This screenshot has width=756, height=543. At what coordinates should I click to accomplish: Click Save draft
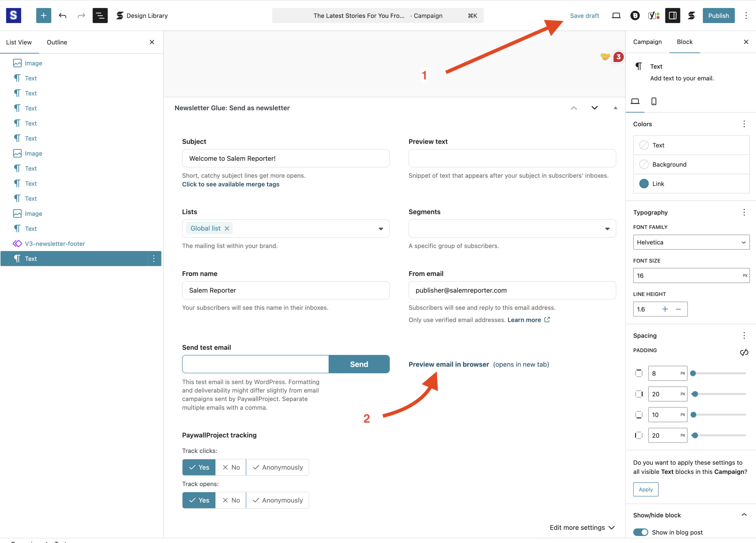[x=584, y=16]
